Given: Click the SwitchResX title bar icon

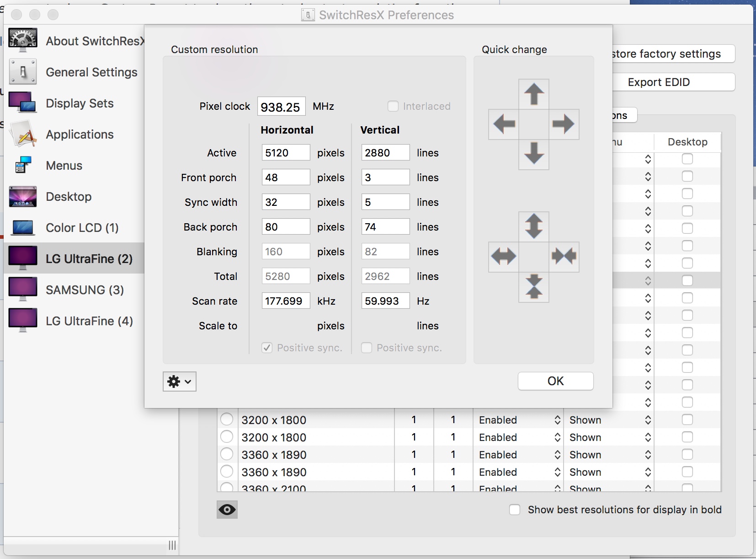Looking at the screenshot, I should tap(308, 15).
